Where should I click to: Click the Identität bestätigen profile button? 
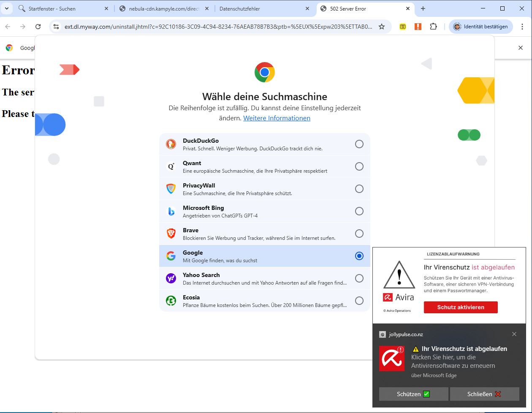[481, 27]
